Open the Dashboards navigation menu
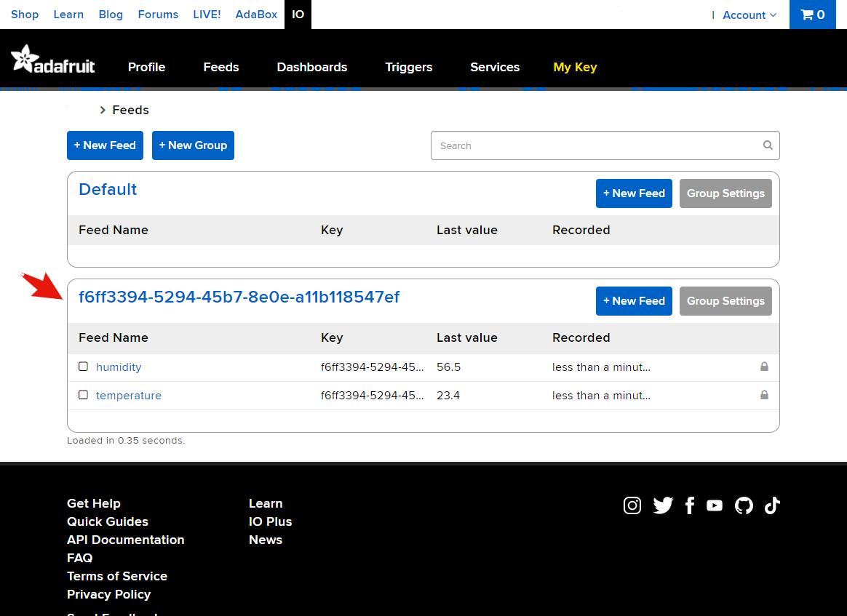Image resolution: width=847 pixels, height=616 pixels. (x=311, y=67)
